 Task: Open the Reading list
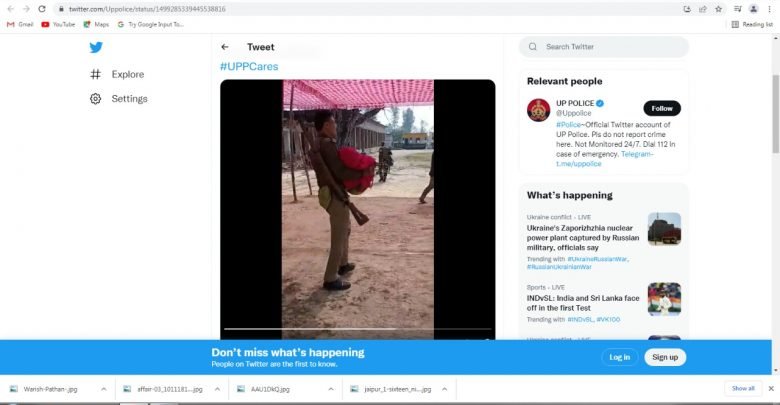753,24
